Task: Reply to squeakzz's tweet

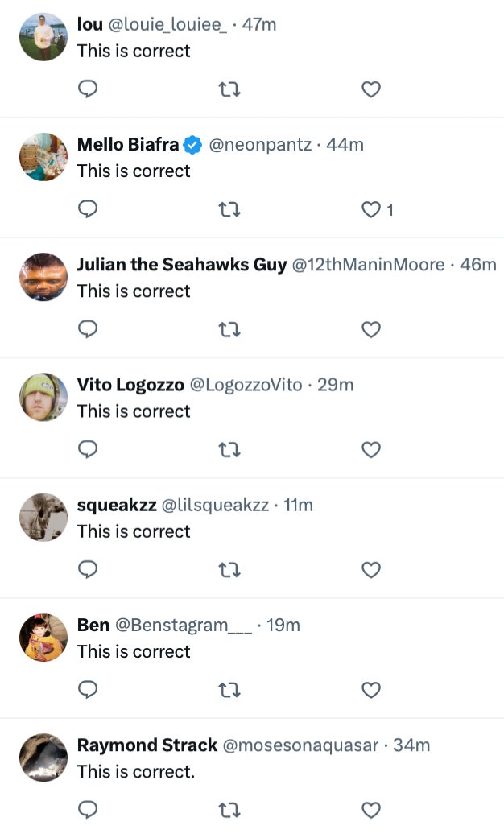Action: tap(88, 570)
